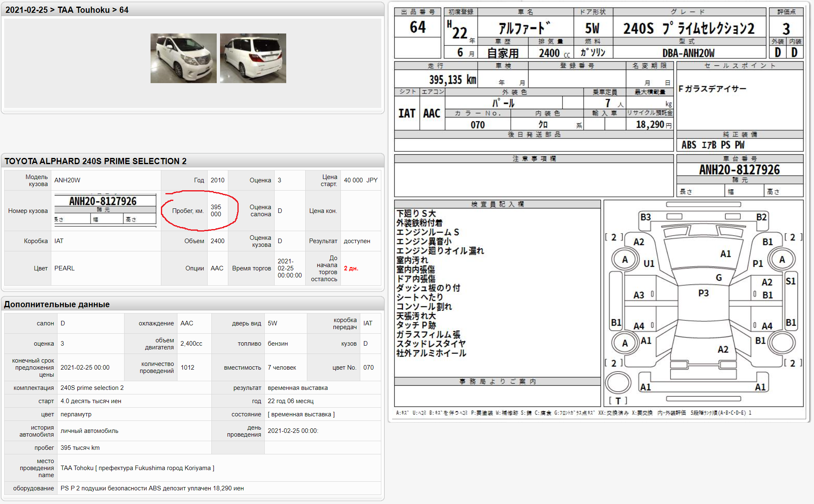The image size is (814, 504).
Task: Click inspector note 'エンジン廻りオイル漏れ'
Action: [x=440, y=251]
